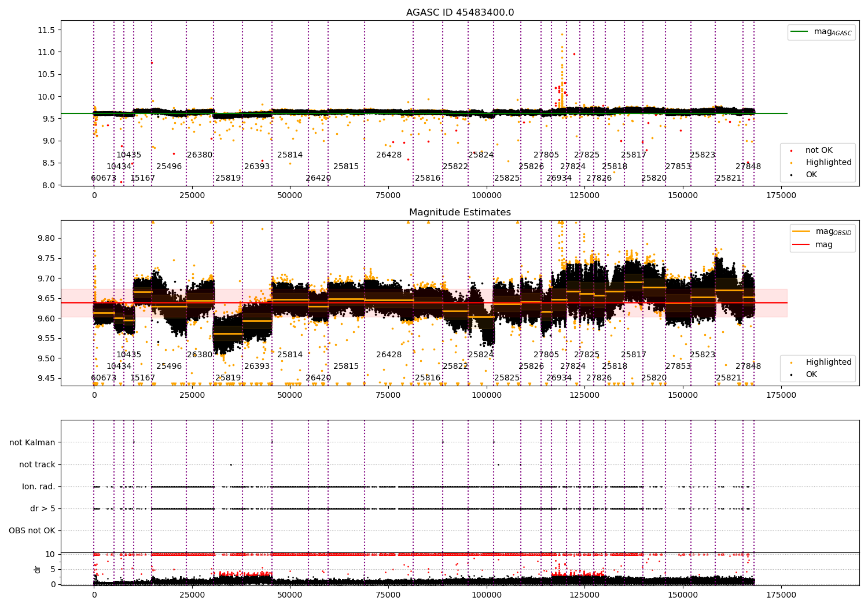This screenshot has width=868, height=608.
Task: Click the 8.0 y-axis tick label
Action: point(48,185)
